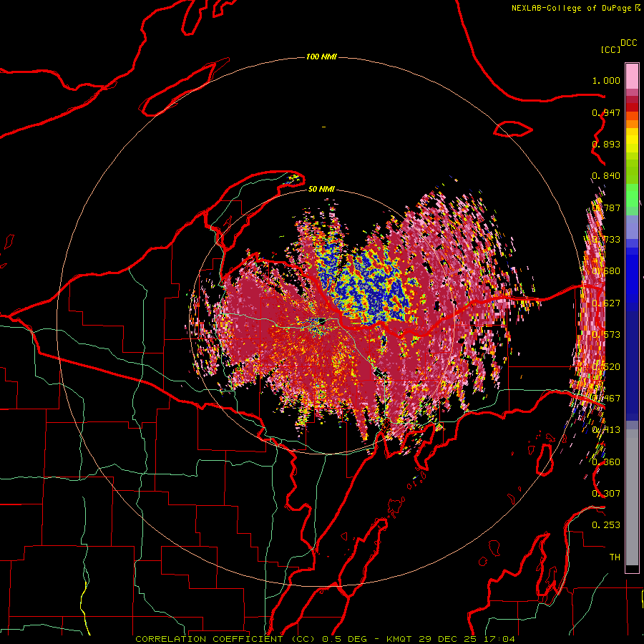
Task: Click the 0.413 legend value
Action: pos(606,430)
